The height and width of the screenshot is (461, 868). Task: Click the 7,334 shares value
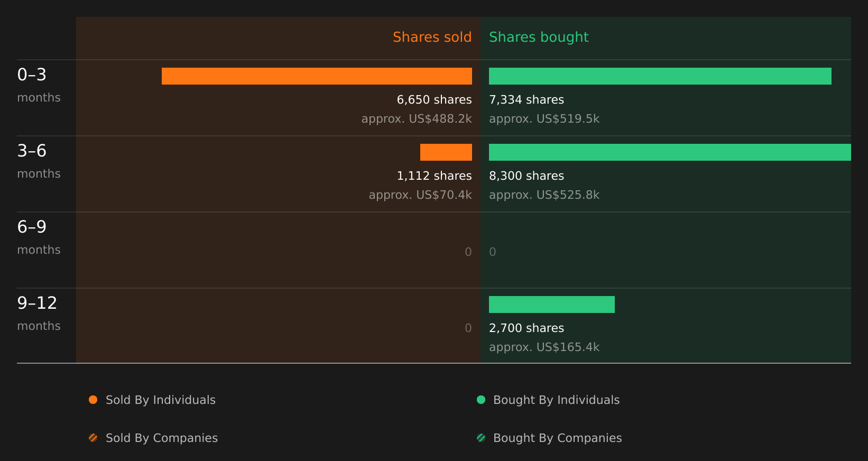527,100
